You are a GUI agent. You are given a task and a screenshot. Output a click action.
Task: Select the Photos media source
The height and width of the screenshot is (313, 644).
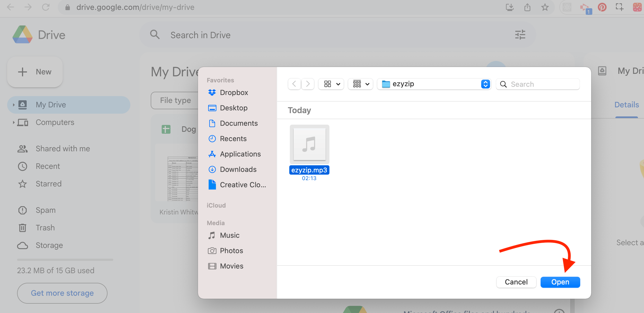[231, 250]
